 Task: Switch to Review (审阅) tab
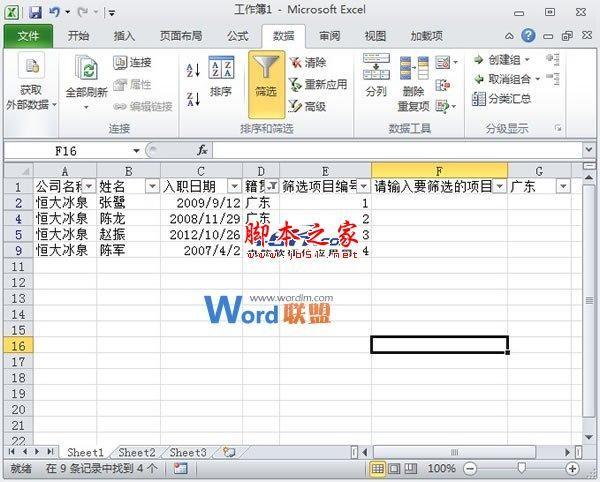(329, 36)
